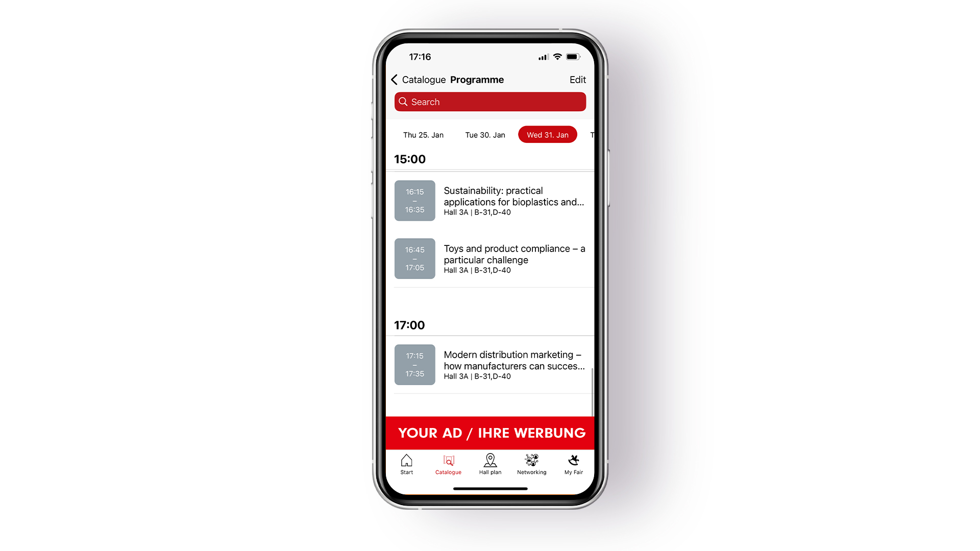This screenshot has height=551, width=980.
Task: Tap the WiFi status icon
Action: pos(557,57)
